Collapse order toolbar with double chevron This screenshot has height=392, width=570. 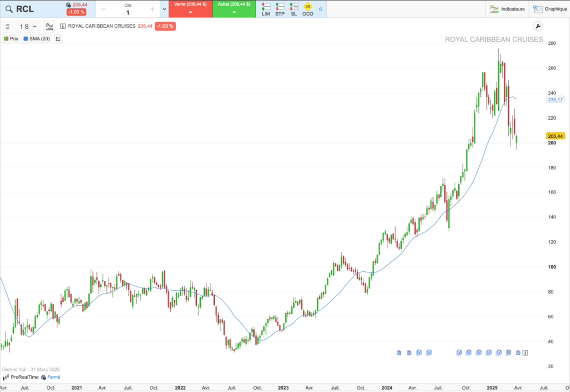[x=321, y=9]
